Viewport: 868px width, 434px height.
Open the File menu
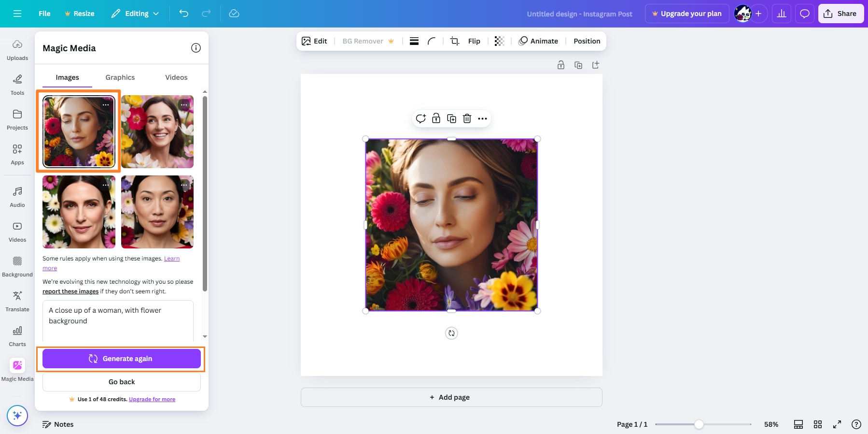point(44,14)
